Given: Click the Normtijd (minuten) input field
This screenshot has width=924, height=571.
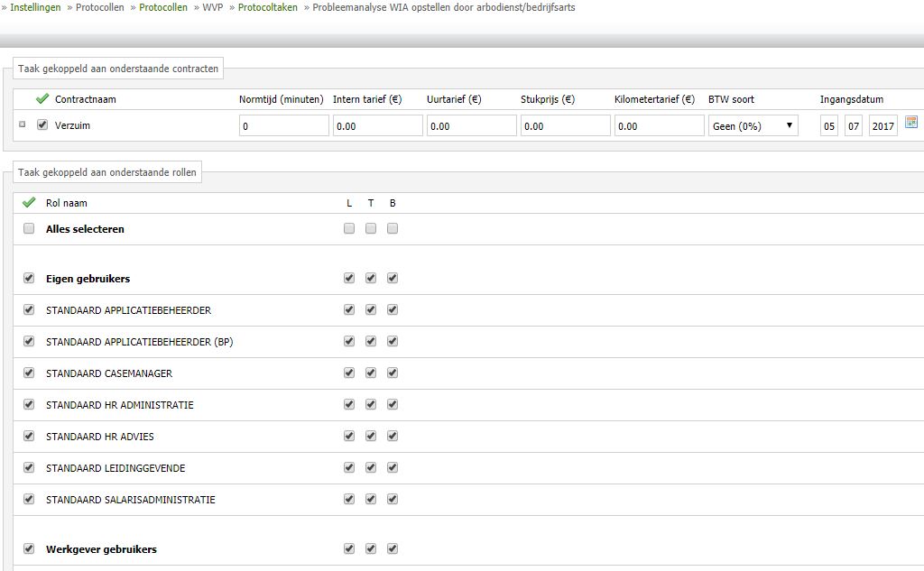Looking at the screenshot, I should (284, 125).
